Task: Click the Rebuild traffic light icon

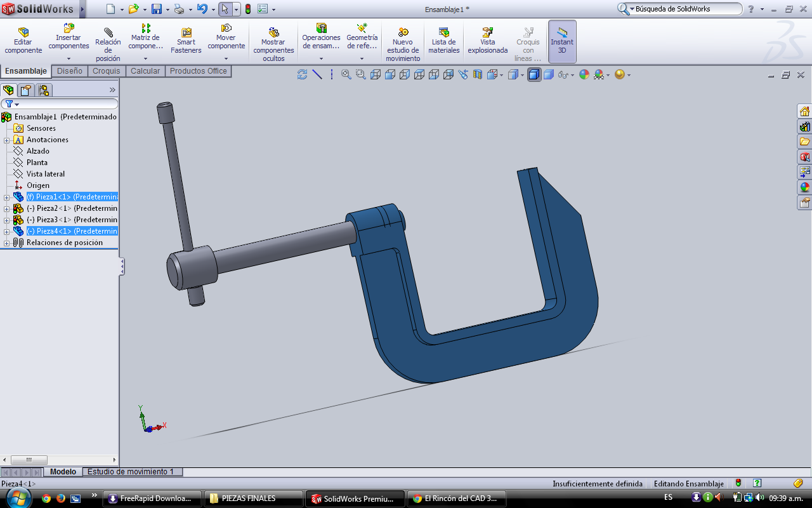Action: [247, 9]
